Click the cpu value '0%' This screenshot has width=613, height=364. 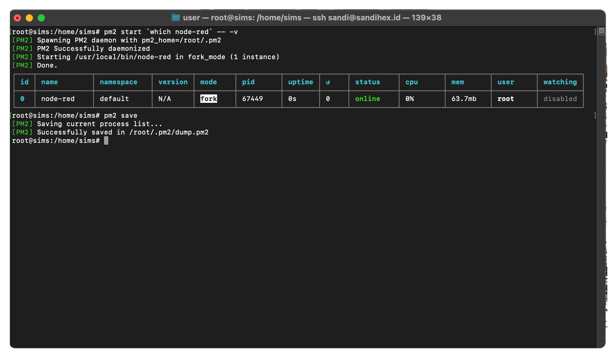[410, 99]
